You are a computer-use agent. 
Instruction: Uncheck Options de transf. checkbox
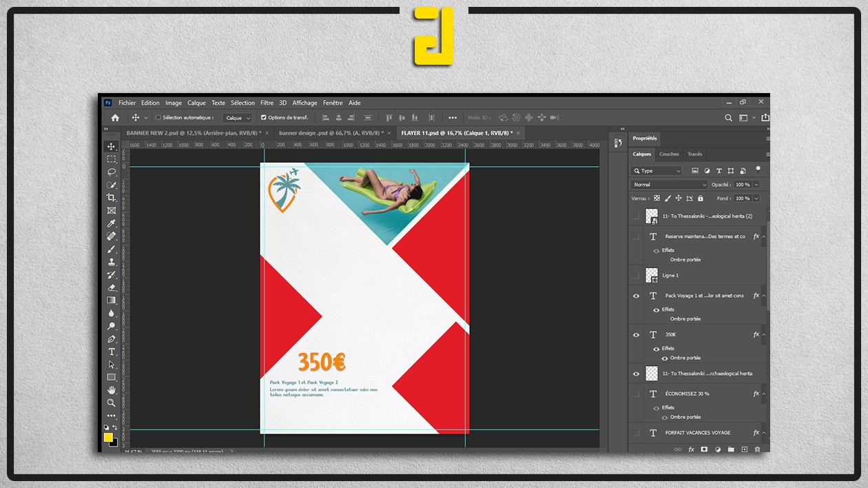pyautogui.click(x=263, y=118)
